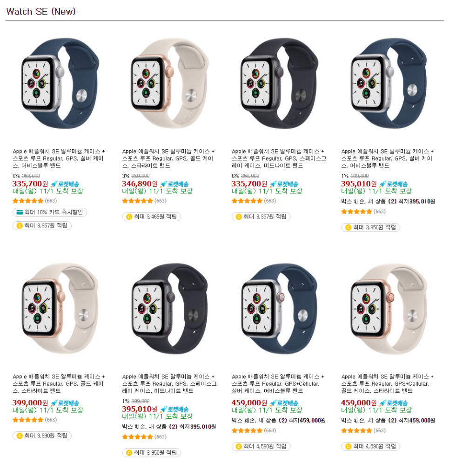Open the gold case Starlight watch image priced 346,890원
Viewport: 449px width, 476px height.
169,84
